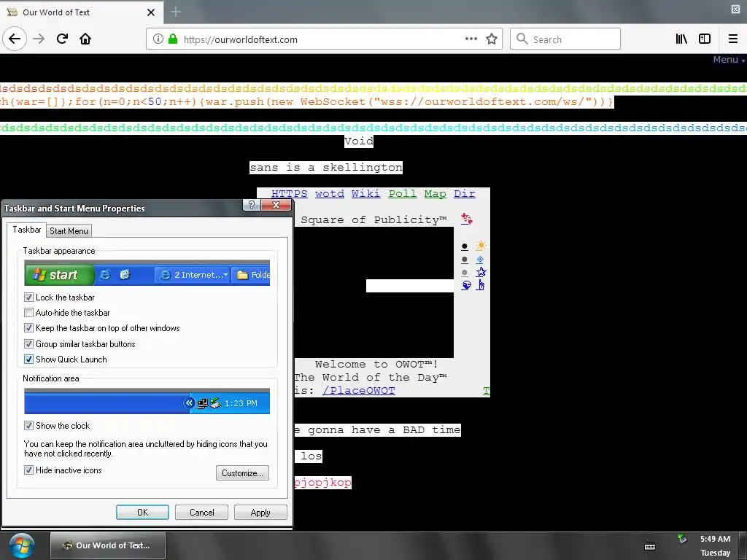Click the 5:49 AM taskbar clock
The height and width of the screenshot is (560, 747).
(715, 539)
